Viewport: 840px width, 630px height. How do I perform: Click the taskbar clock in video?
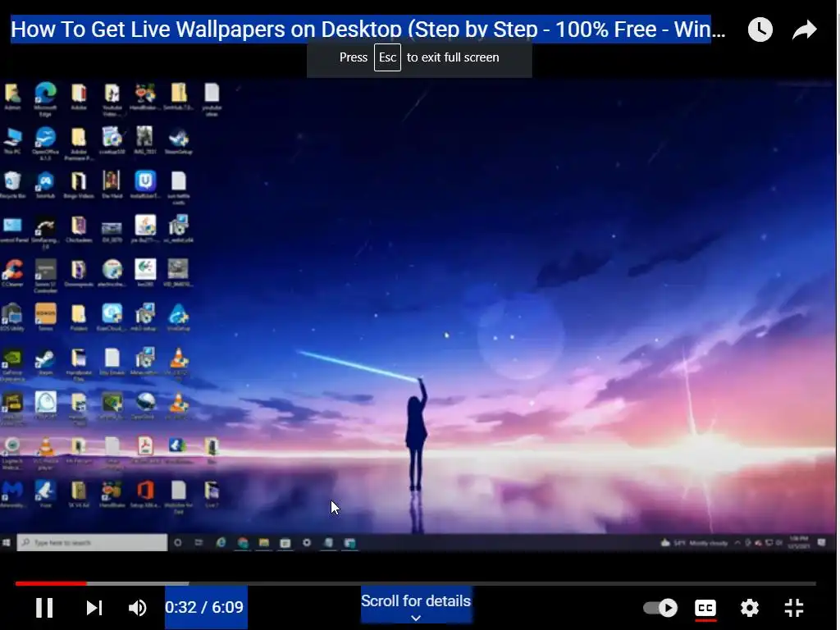click(798, 542)
